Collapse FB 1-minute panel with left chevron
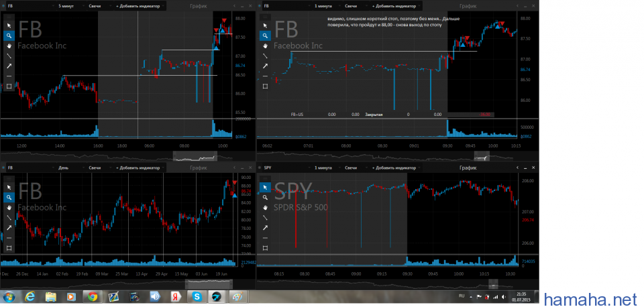Screen dimensions: 644x307 pyautogui.click(x=518, y=6)
